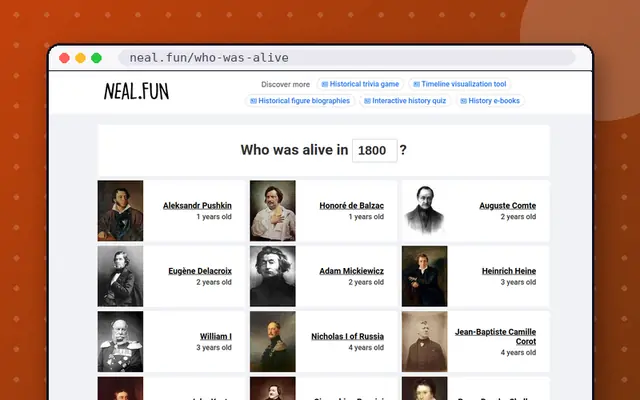640x400 pixels.
Task: Click the yellow minimize window button
Action: click(x=80, y=58)
